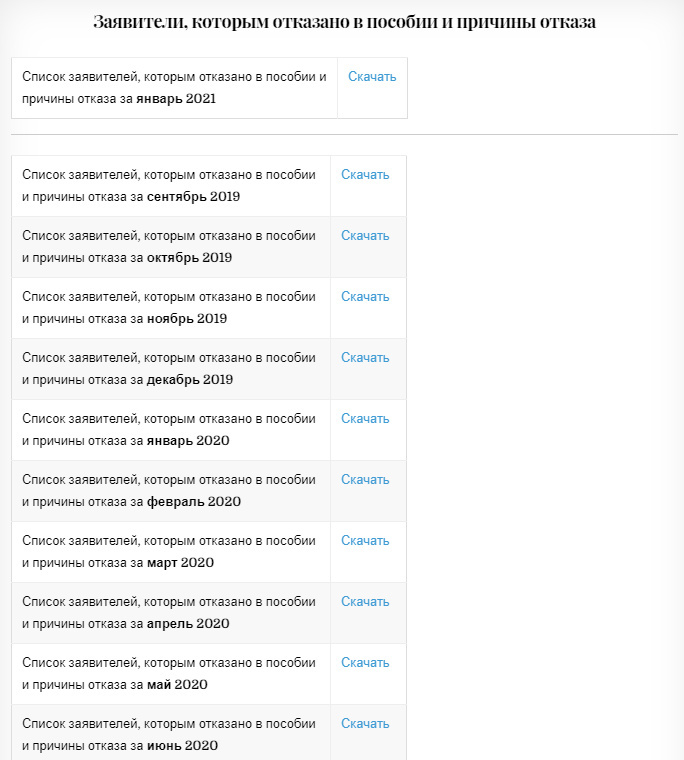Select the сентябрь 2019 row description
This screenshot has width=684, height=760.
coord(169,186)
